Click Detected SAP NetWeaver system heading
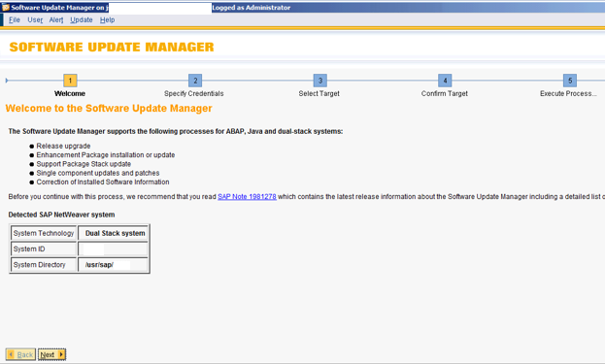This screenshot has width=605, height=364. 61,215
